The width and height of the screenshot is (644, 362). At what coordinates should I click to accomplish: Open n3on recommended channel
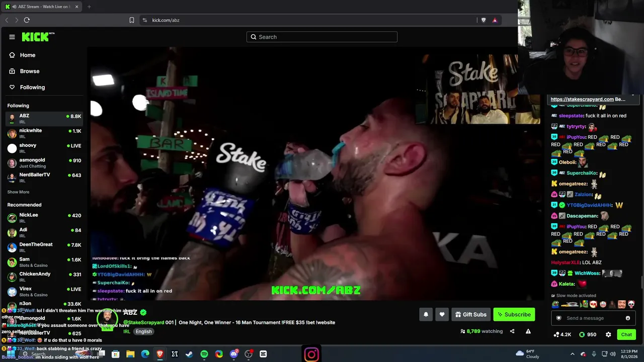44,306
